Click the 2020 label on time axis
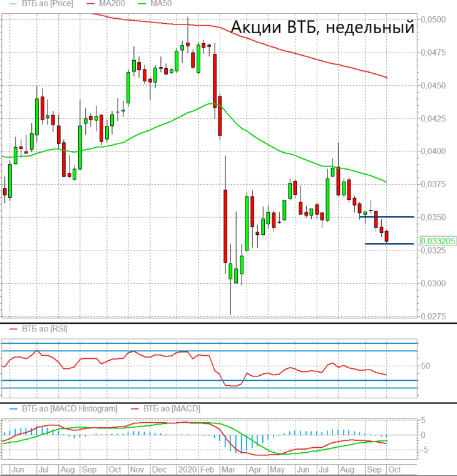This screenshot has width=457, height=476. pos(188,470)
